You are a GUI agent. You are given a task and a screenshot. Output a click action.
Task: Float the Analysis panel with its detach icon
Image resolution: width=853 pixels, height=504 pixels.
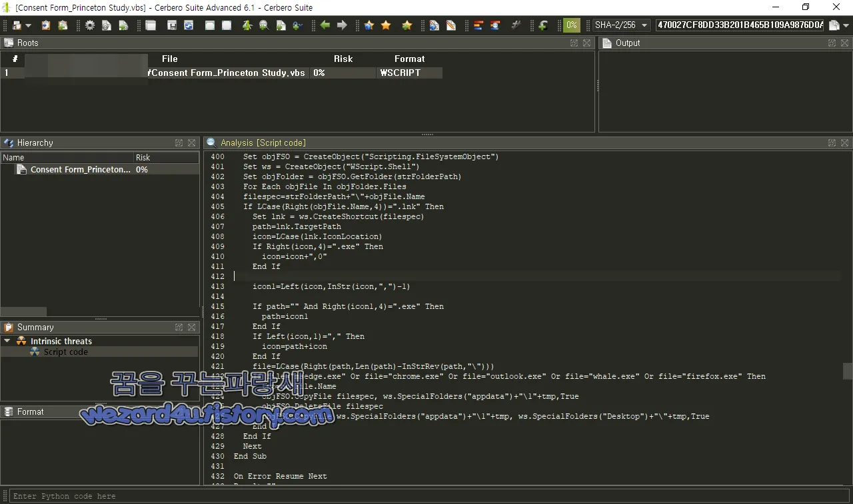point(832,142)
